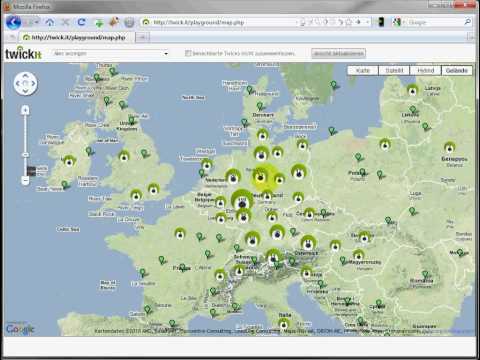Pan the map down with the arrow control
Viewport: 480px width, 360px height.
(x=25, y=91)
